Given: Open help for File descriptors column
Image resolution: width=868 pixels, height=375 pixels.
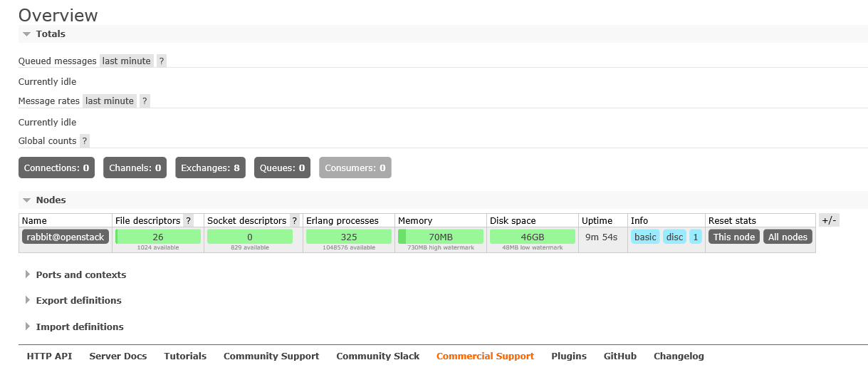Looking at the screenshot, I should tap(189, 221).
